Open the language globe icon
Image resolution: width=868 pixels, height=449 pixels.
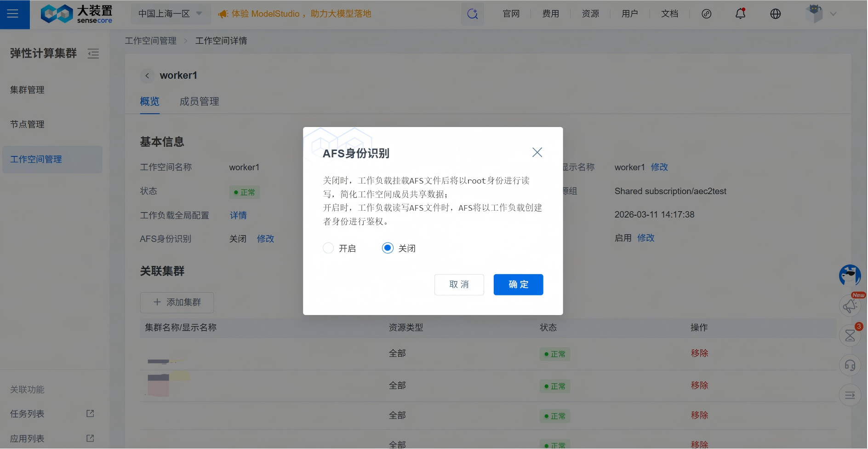click(x=775, y=14)
